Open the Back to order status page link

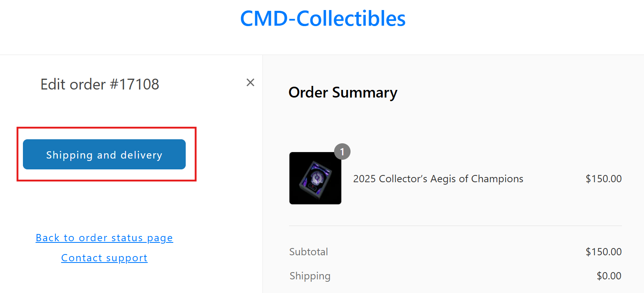tap(104, 238)
